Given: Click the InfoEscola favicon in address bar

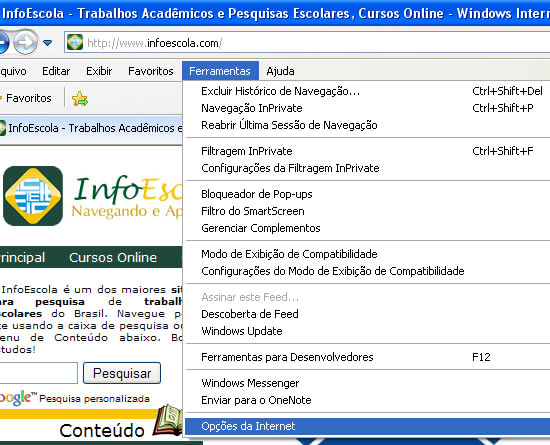Looking at the screenshot, I should 75,42.
